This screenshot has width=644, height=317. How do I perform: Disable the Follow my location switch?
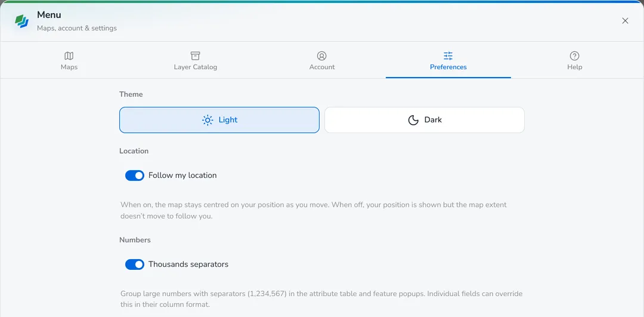tap(135, 176)
